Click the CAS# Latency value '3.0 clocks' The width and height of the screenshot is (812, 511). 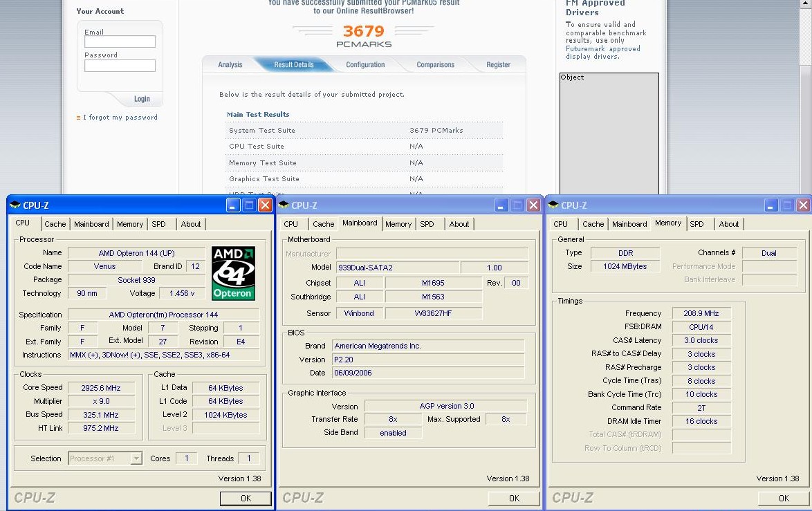point(701,341)
